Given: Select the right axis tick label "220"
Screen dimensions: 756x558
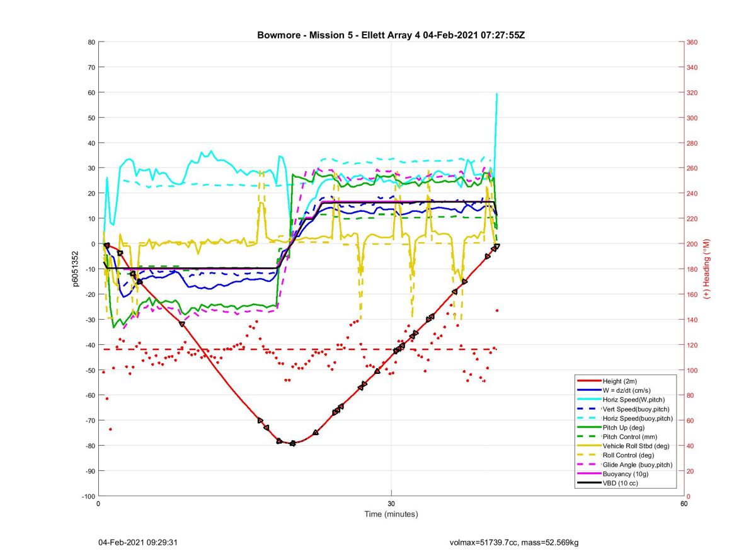Looking at the screenshot, I should click(692, 219).
